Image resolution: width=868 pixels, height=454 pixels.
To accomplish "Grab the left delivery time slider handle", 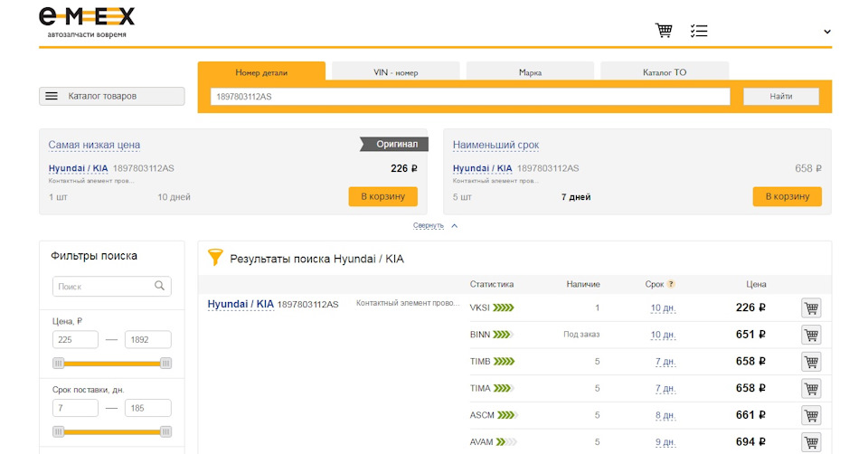I will pyautogui.click(x=58, y=432).
